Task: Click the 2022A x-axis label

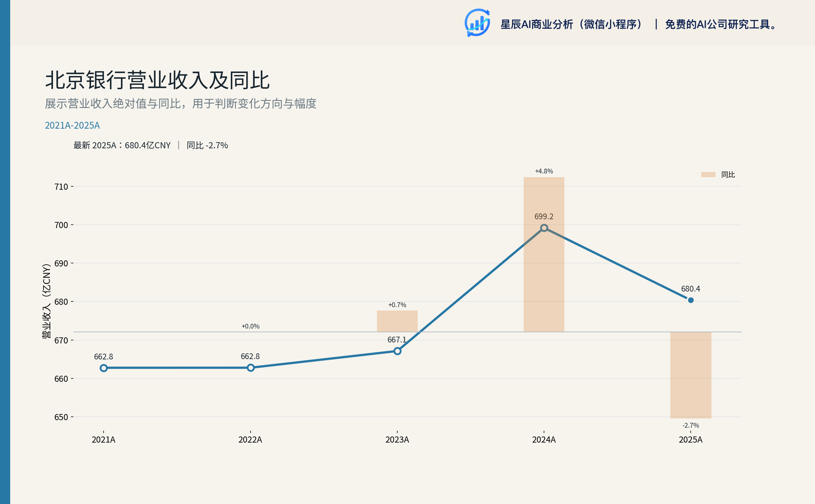Action: click(x=250, y=440)
